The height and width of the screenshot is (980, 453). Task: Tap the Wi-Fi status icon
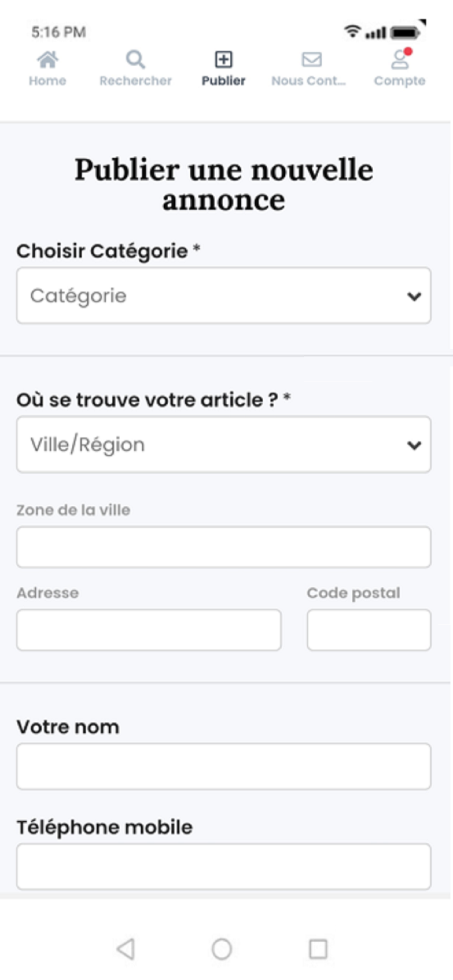(x=352, y=31)
